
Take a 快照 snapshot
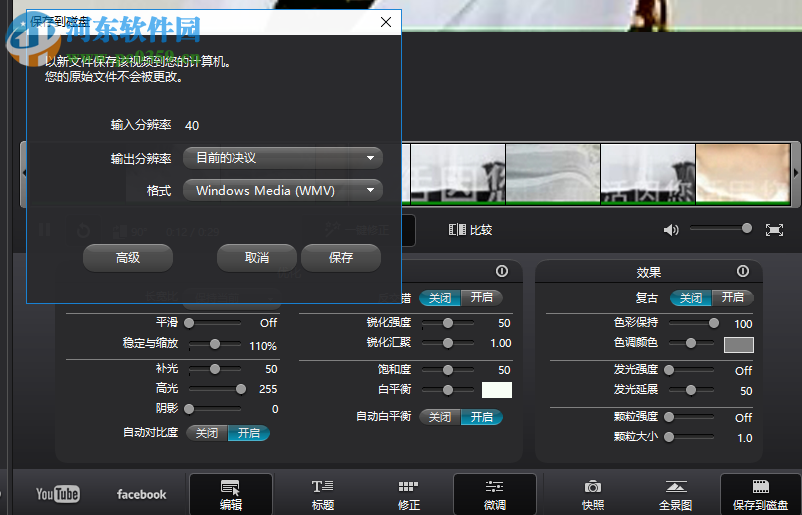pos(593,494)
